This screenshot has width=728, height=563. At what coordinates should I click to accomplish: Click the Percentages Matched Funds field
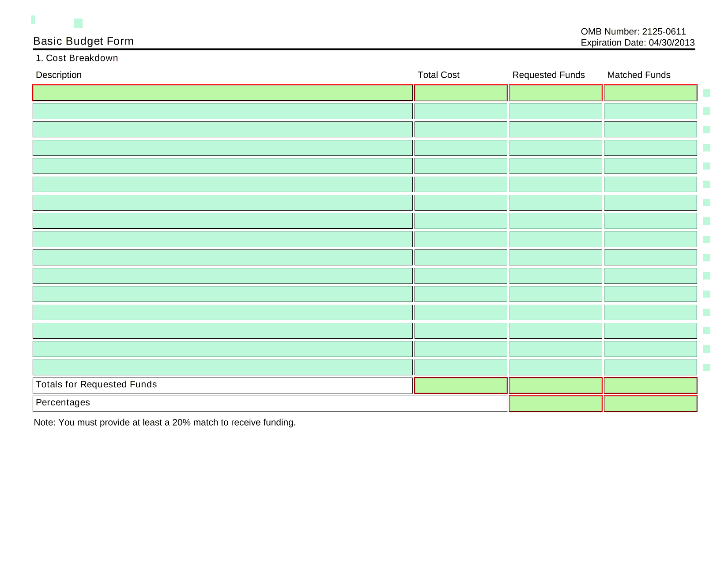pyautogui.click(x=650, y=404)
